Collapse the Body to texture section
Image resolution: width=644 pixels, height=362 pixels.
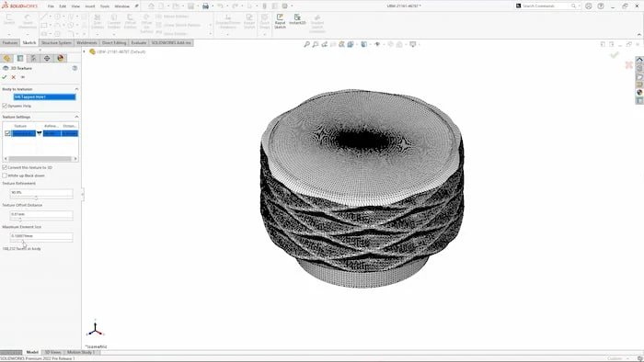[x=76, y=89]
